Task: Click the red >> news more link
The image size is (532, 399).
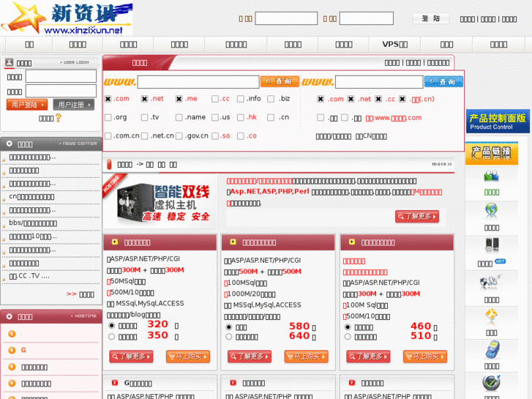Action: [x=72, y=294]
